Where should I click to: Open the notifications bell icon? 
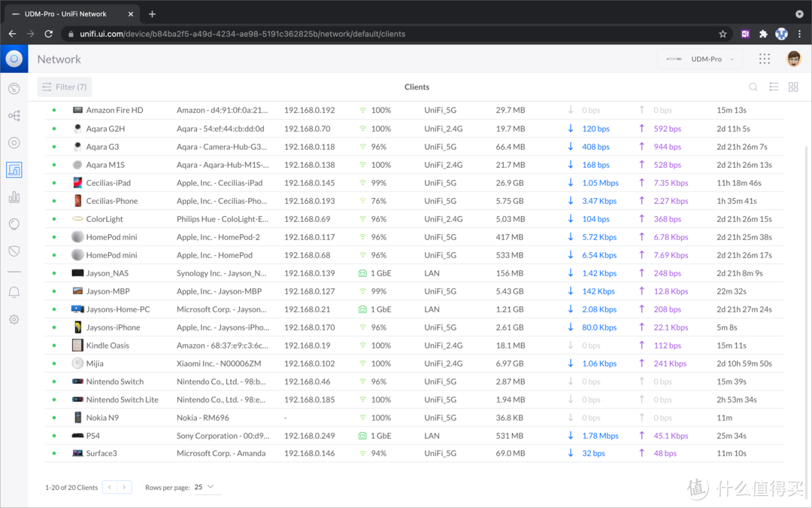pos(14,292)
